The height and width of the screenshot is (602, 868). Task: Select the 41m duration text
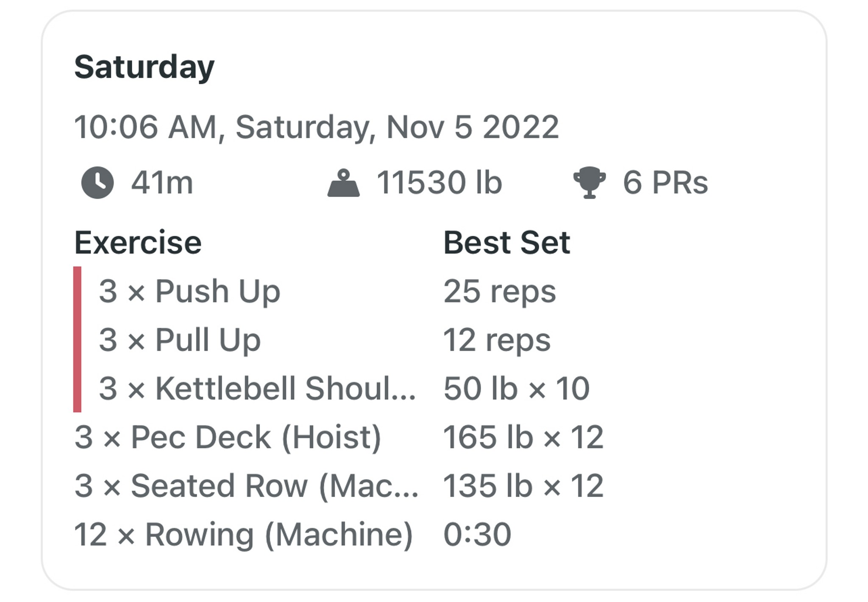pyautogui.click(x=162, y=183)
